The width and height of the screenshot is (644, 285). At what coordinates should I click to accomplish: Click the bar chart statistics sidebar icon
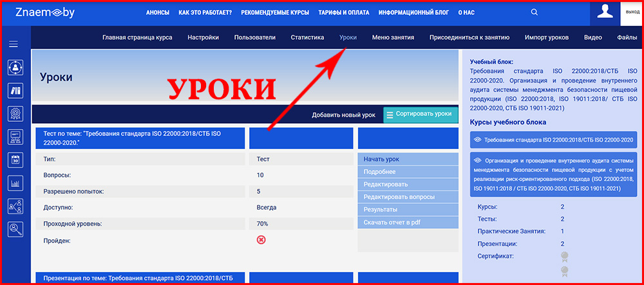coord(15,183)
